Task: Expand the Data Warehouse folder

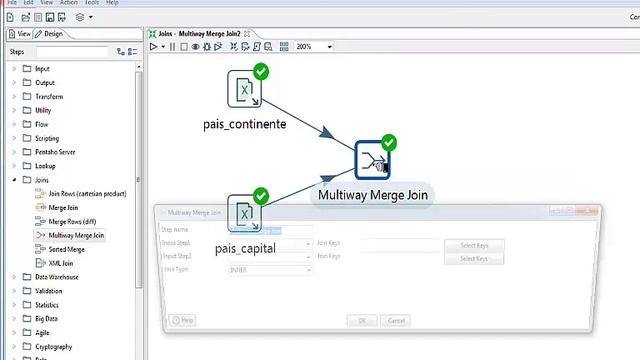Action: tap(14, 277)
